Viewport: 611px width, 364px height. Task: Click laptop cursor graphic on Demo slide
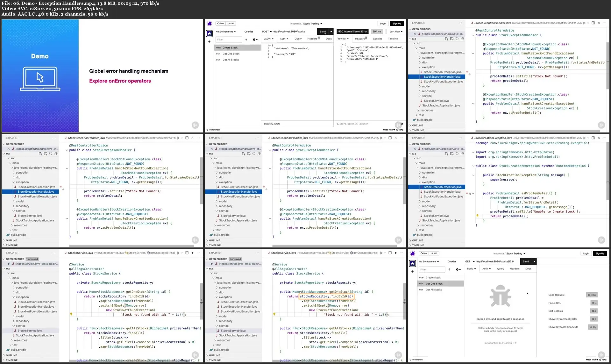click(x=40, y=79)
